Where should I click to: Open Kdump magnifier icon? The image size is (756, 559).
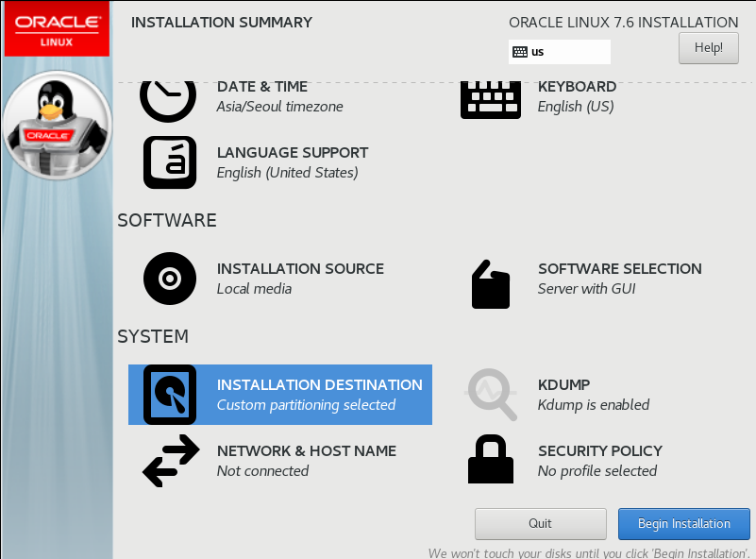point(491,395)
